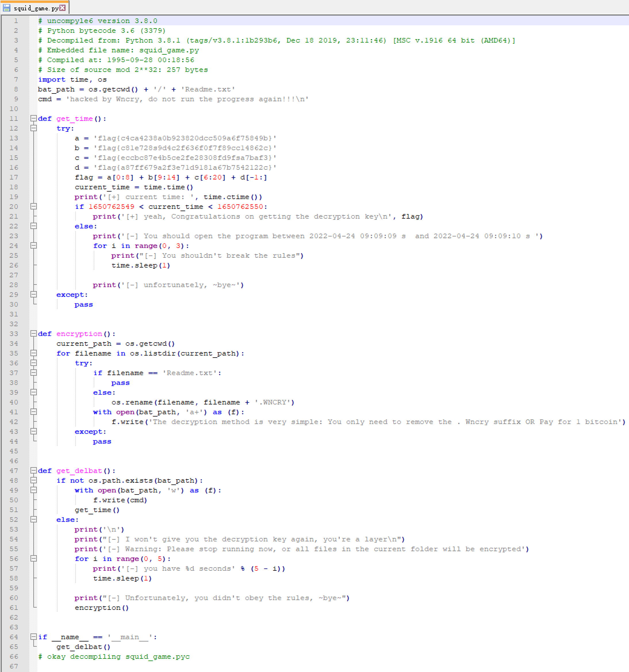Click the cmd = 'hacked by Wncry' line

(x=173, y=99)
